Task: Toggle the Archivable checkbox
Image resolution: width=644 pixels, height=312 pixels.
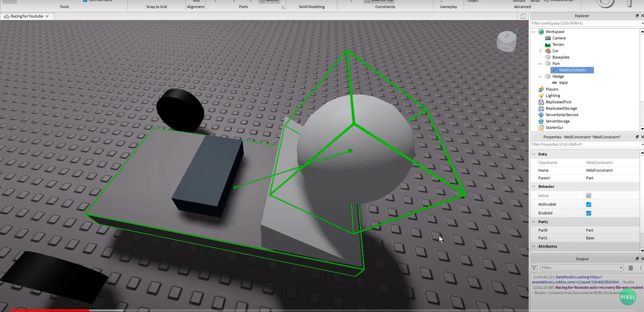Action: pos(588,205)
